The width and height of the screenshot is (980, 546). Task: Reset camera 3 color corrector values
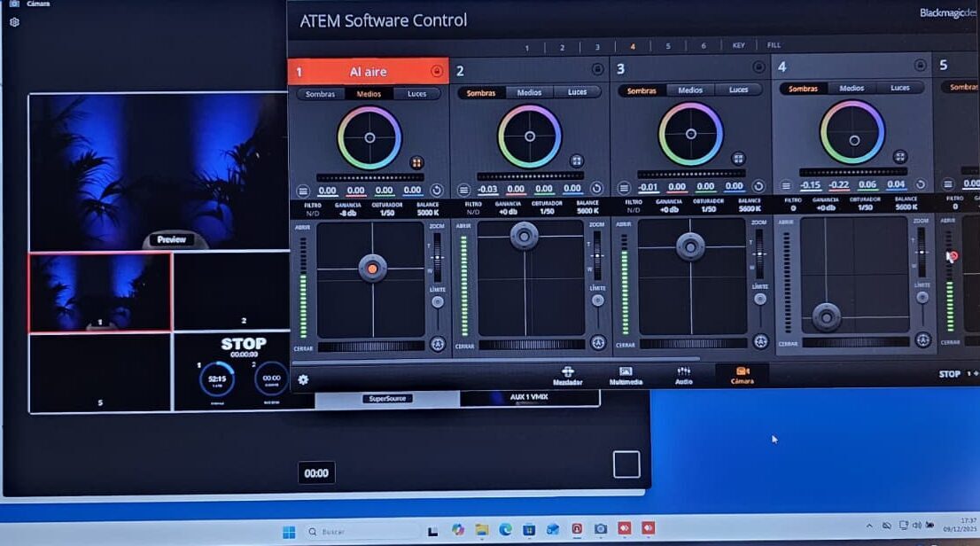pos(758,186)
